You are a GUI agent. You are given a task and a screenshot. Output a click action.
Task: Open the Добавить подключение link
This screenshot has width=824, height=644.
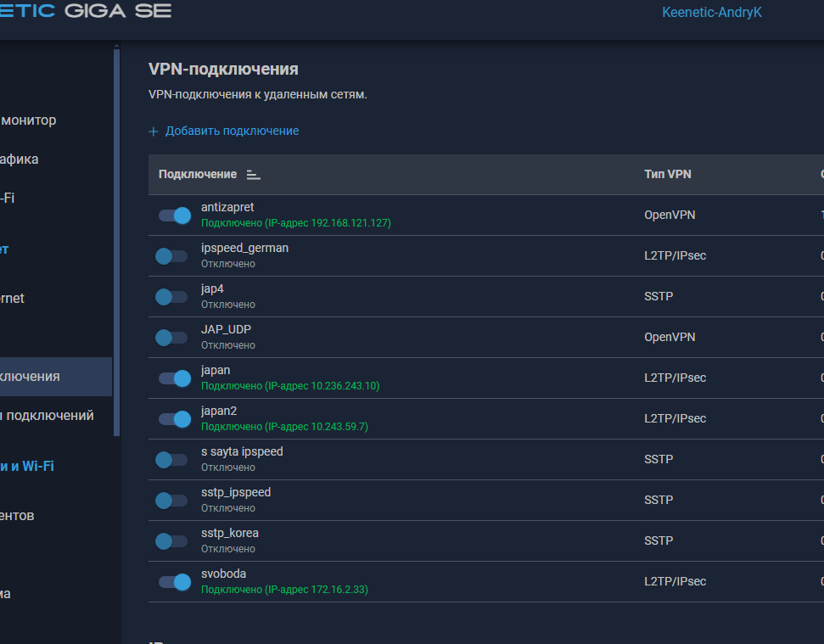pyautogui.click(x=232, y=132)
